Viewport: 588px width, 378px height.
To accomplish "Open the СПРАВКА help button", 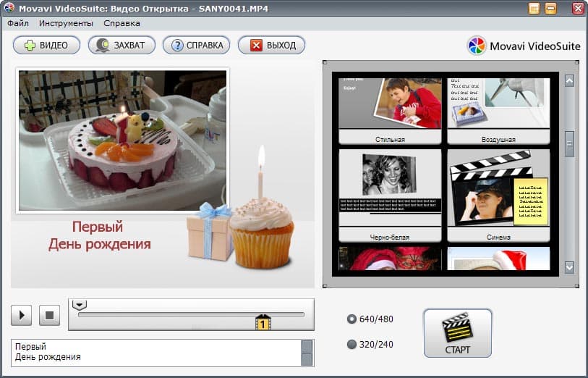I will (197, 46).
